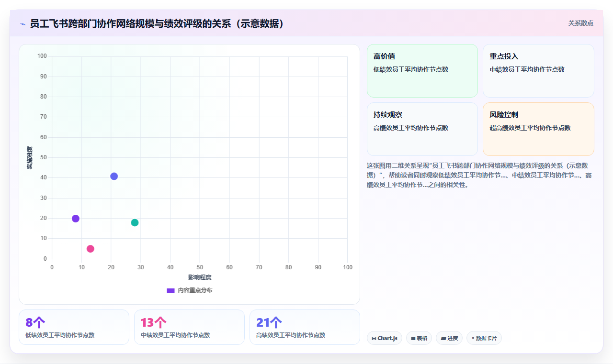Click 低绩效员工平均协作节点数 under the 8个 value
Image resolution: width=613 pixels, height=364 pixels.
pyautogui.click(x=60, y=335)
